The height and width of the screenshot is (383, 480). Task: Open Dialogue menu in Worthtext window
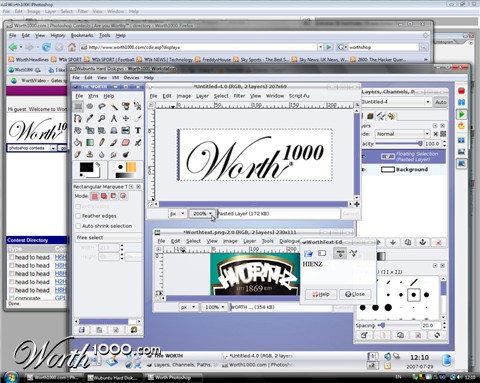(289, 241)
